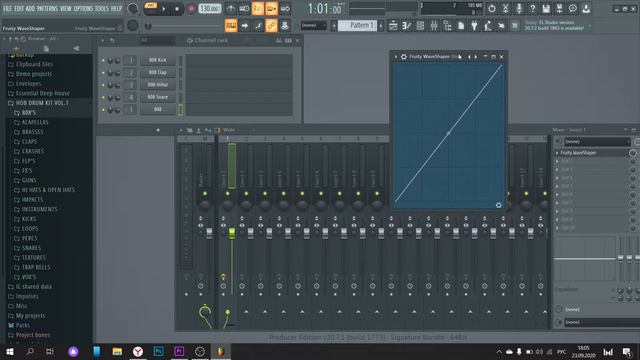The width and height of the screenshot is (640, 360).
Task: Arm the red Record button
Action: pyautogui.click(x=191, y=9)
